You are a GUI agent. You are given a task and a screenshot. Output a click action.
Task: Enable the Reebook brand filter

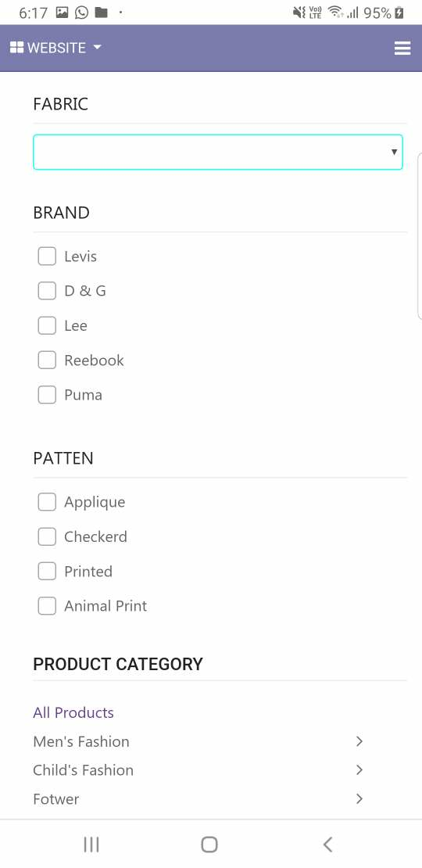click(47, 360)
